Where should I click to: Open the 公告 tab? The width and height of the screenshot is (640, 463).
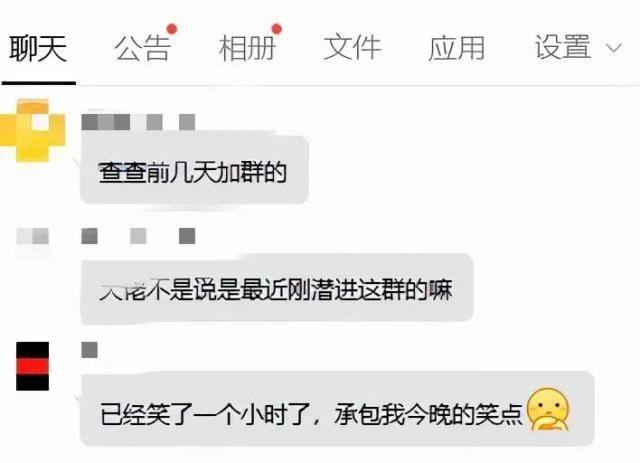point(142,49)
